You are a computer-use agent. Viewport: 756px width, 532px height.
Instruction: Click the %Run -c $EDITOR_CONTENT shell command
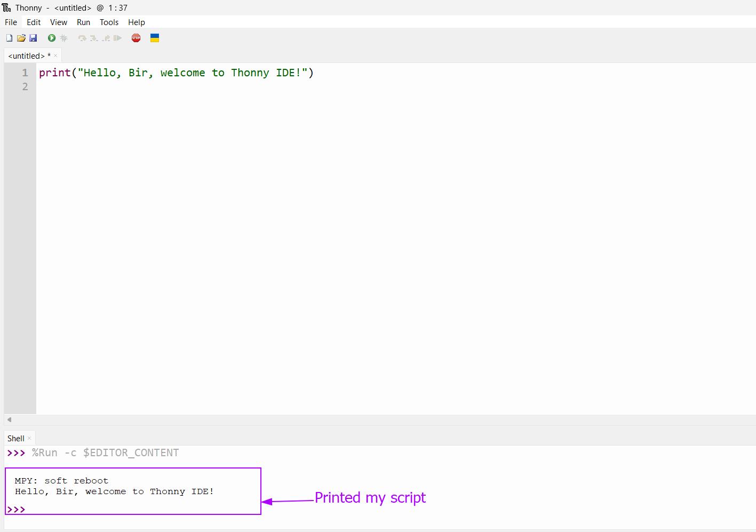click(105, 452)
